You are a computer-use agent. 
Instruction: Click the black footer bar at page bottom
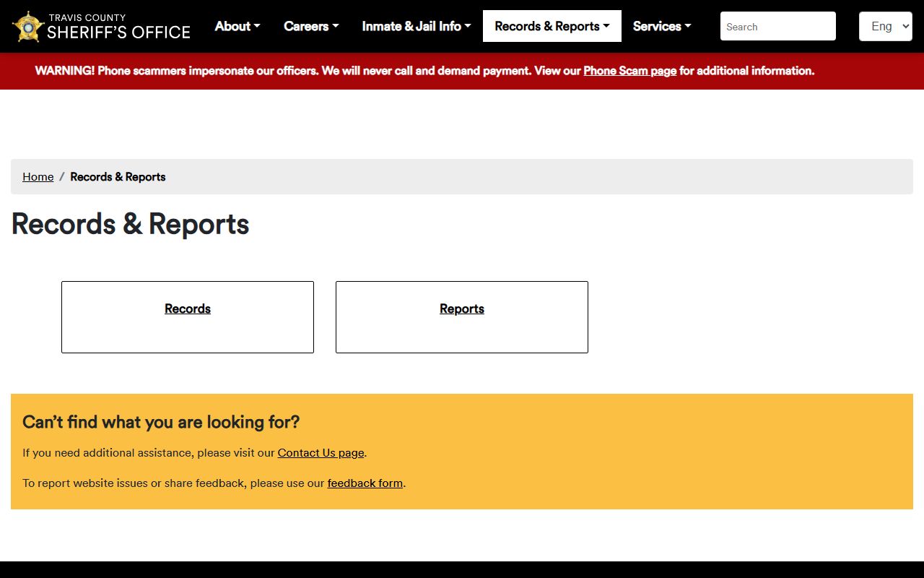click(462, 569)
